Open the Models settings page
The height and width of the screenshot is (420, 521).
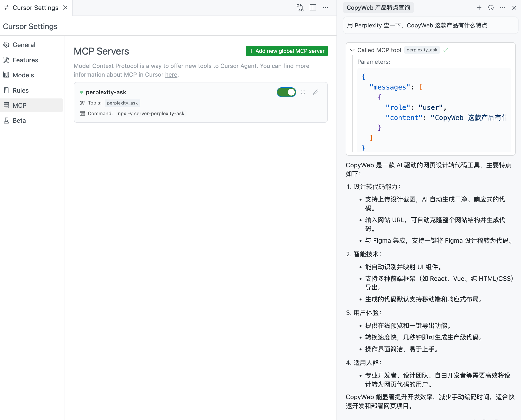pyautogui.click(x=23, y=75)
